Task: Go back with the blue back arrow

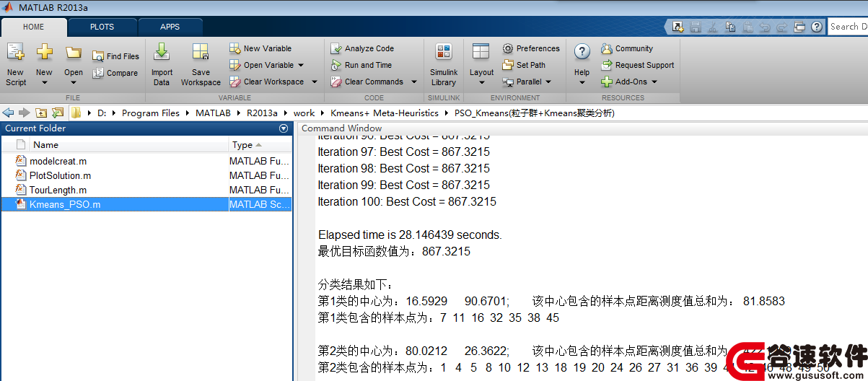Action: pos(9,113)
